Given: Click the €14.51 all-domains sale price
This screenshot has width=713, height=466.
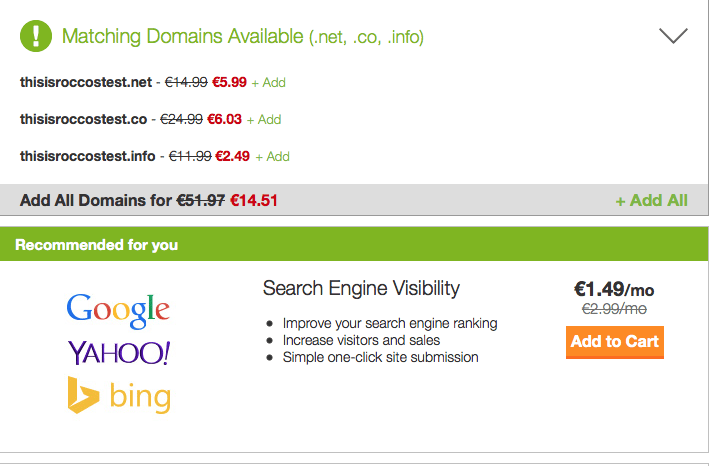Looking at the screenshot, I should [x=254, y=200].
